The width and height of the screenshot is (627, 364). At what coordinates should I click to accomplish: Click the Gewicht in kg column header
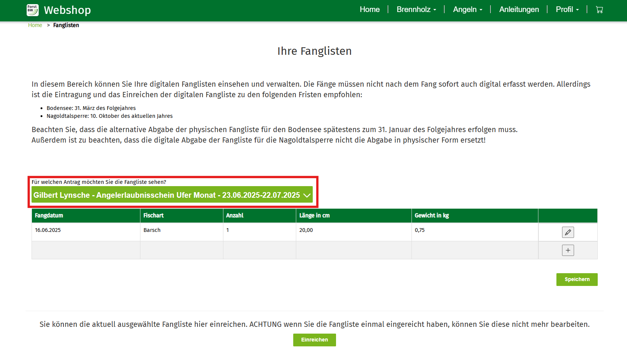(x=431, y=215)
